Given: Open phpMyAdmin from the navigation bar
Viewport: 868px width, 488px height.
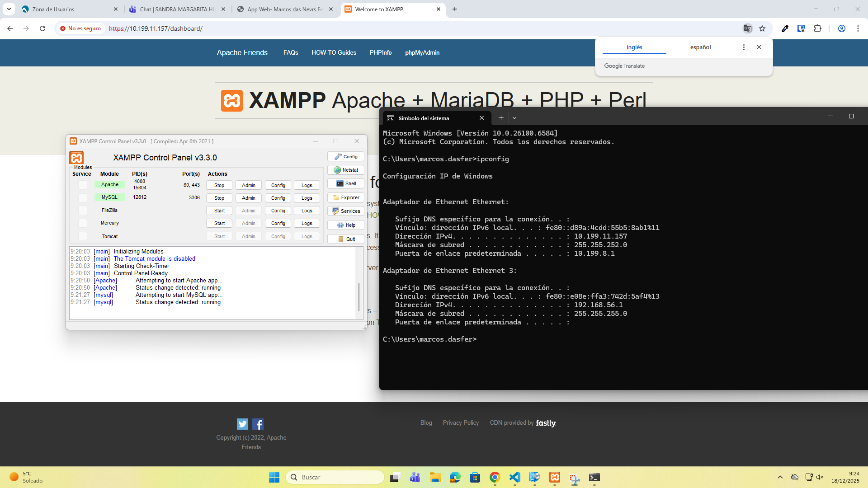Looking at the screenshot, I should pos(422,52).
